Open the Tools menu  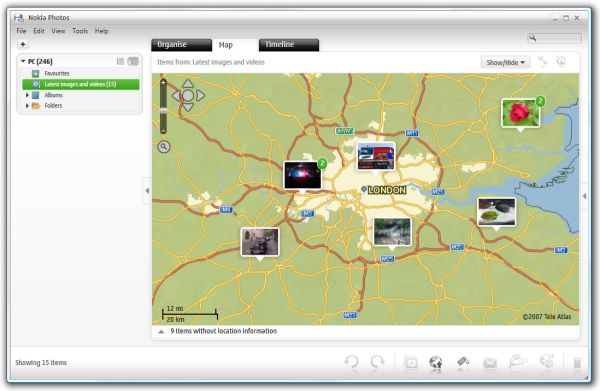tap(80, 31)
